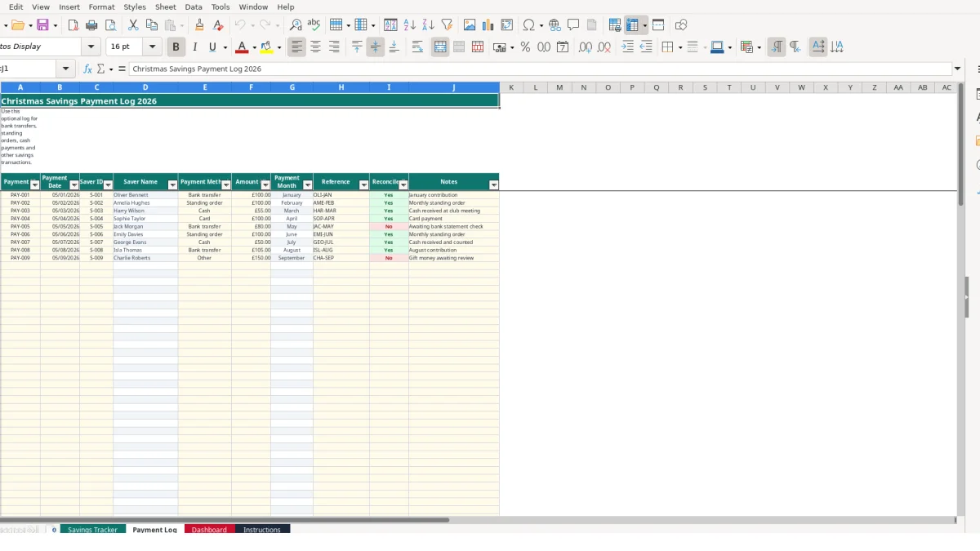
Task: Open the Saver Name filter dropdown
Action: pyautogui.click(x=172, y=185)
